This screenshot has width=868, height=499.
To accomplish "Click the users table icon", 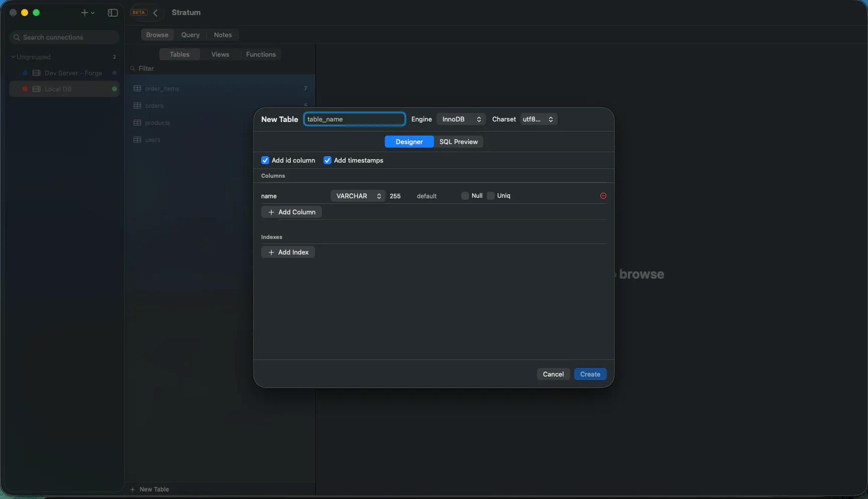I will pyautogui.click(x=137, y=140).
